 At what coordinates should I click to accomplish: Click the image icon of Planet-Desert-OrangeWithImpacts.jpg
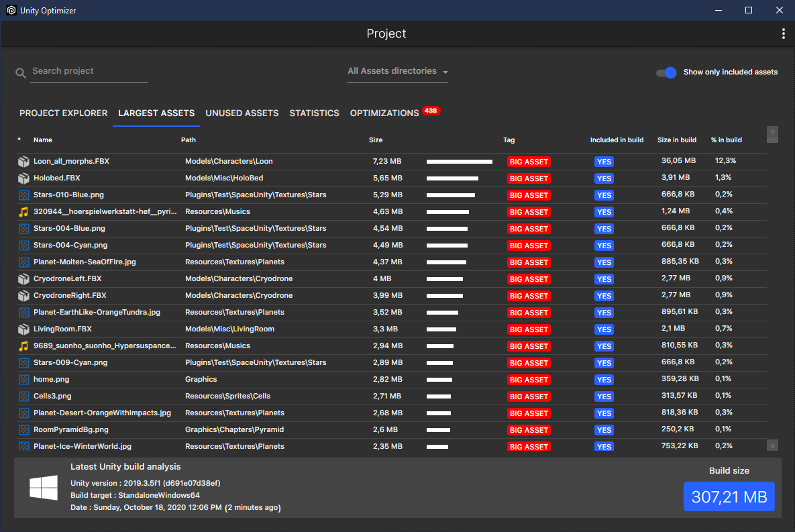tap(23, 413)
